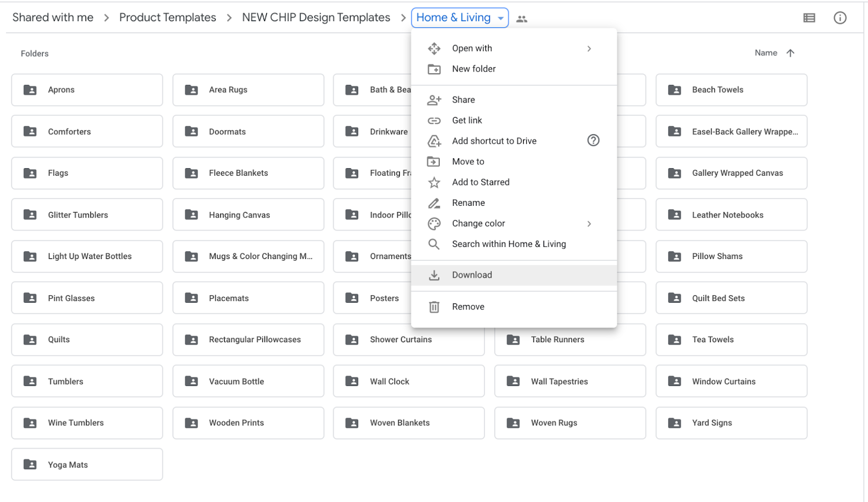Click Share in the open menu
This screenshot has width=868, height=502.
point(463,99)
